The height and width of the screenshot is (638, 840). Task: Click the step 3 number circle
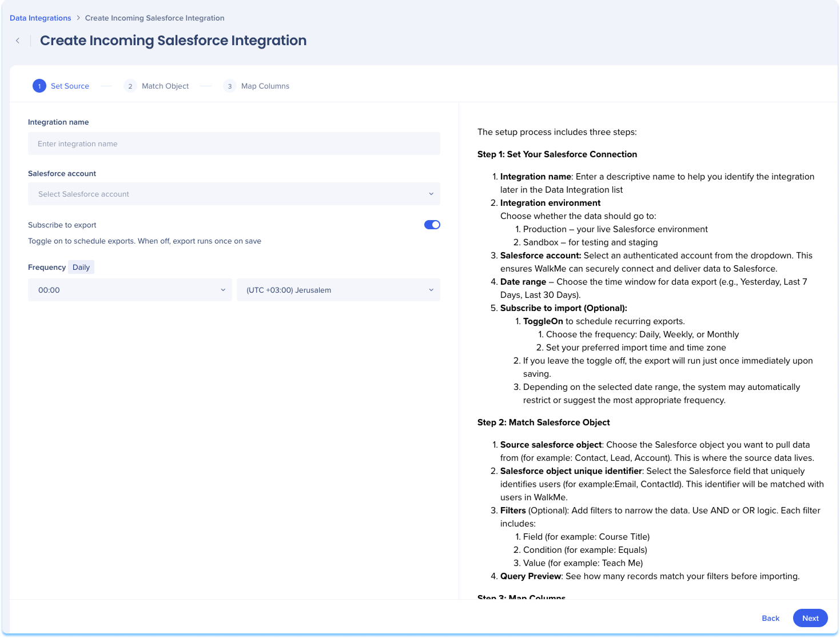(x=230, y=86)
